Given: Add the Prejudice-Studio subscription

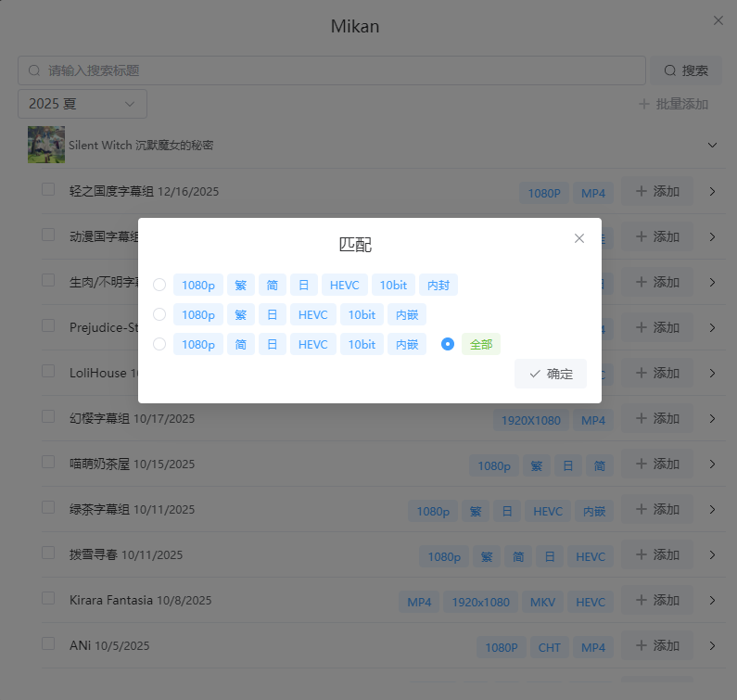Looking at the screenshot, I should tap(657, 327).
